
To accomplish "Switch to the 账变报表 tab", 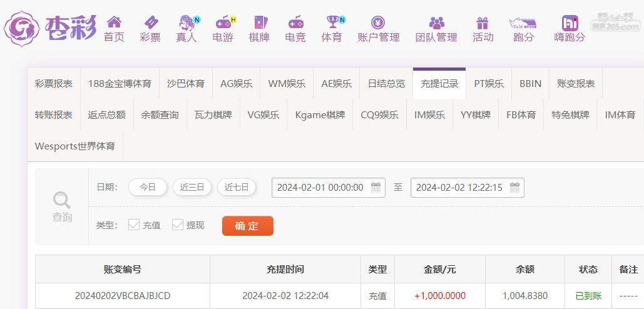I will point(576,84).
